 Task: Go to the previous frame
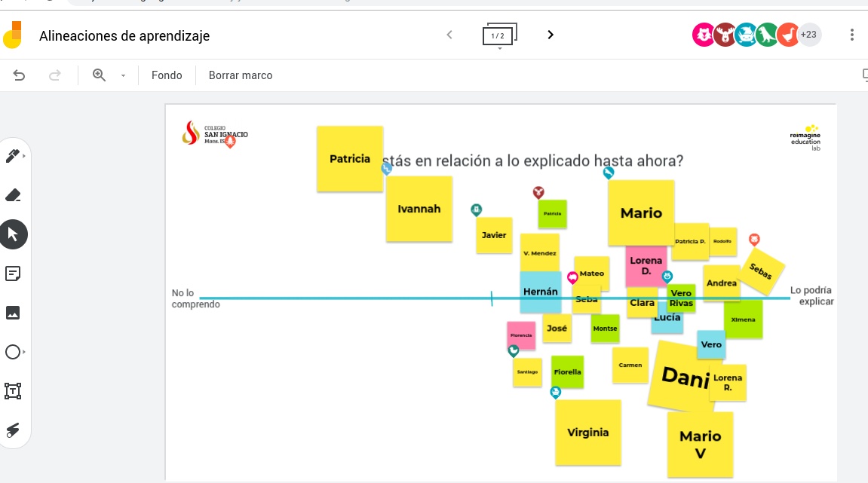tap(449, 35)
